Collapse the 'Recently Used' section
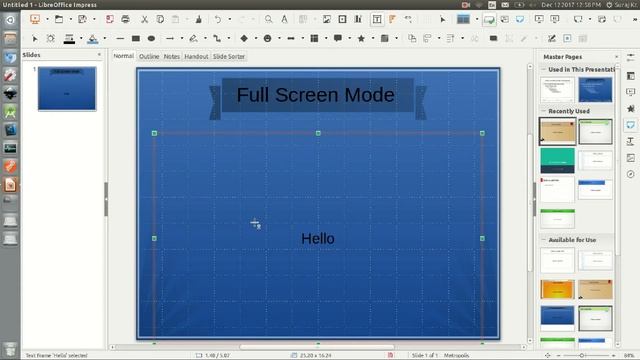This screenshot has width=640, height=360. (x=543, y=111)
